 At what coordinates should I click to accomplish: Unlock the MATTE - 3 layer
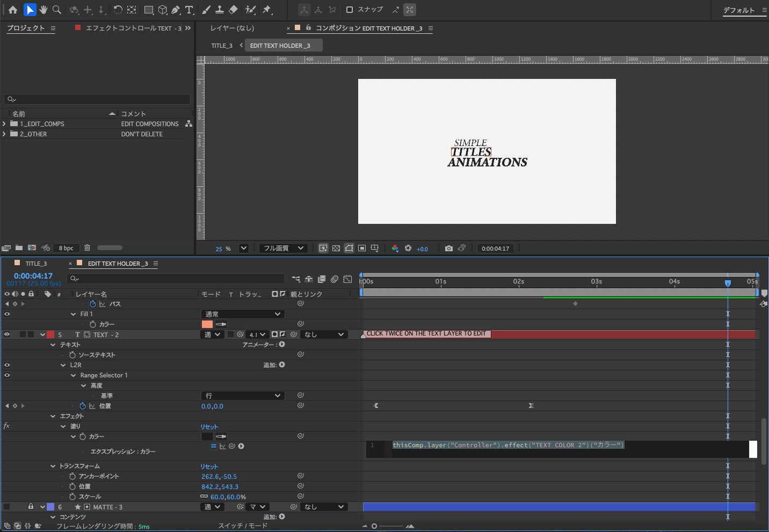click(31, 507)
